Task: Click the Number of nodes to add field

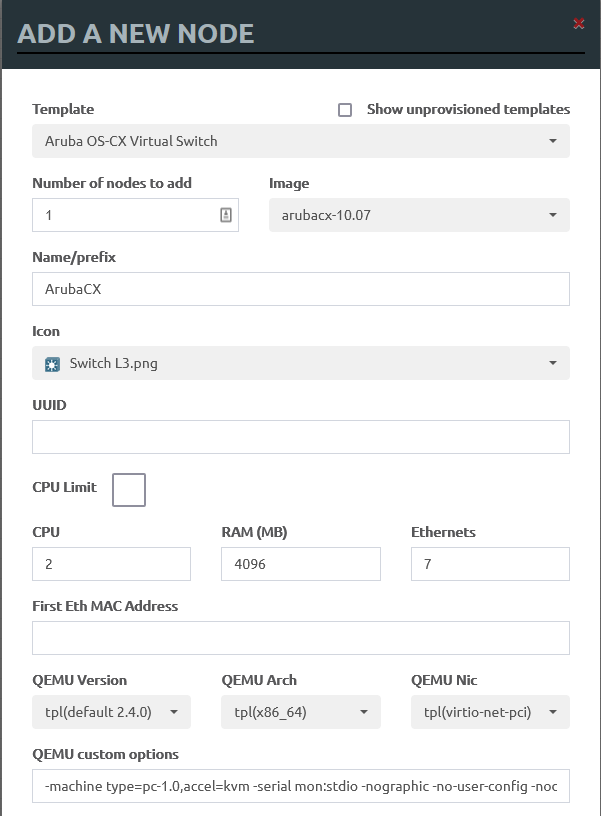Action: (x=120, y=214)
